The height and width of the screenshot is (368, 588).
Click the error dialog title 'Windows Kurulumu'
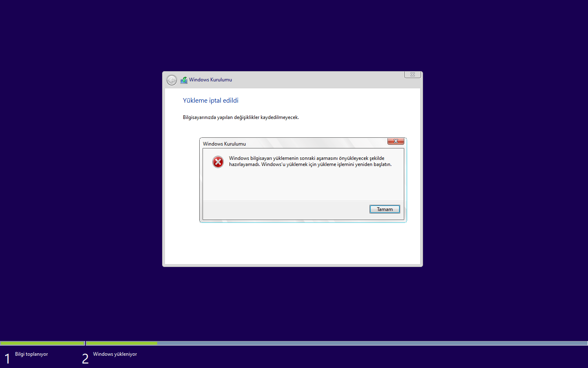[224, 144]
